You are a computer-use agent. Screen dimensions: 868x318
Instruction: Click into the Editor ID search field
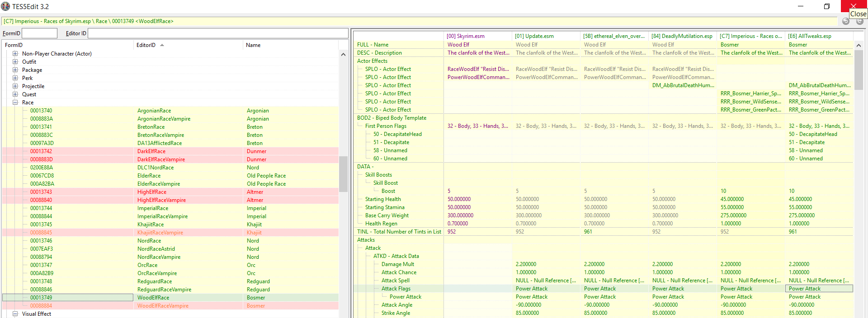click(x=218, y=33)
